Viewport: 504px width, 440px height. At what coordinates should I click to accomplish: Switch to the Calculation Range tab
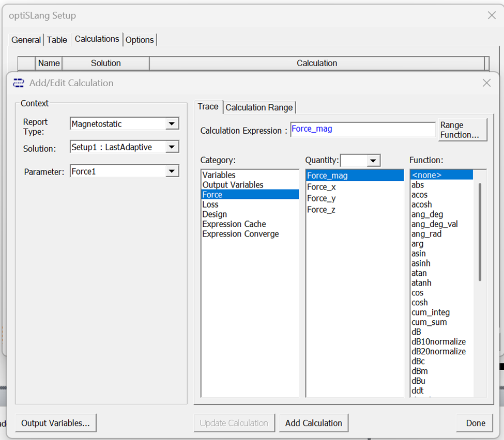coord(259,107)
